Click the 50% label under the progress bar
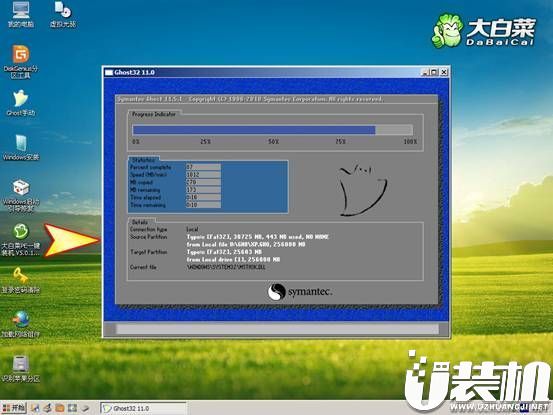Screen dimensions: 553x415 [273, 141]
